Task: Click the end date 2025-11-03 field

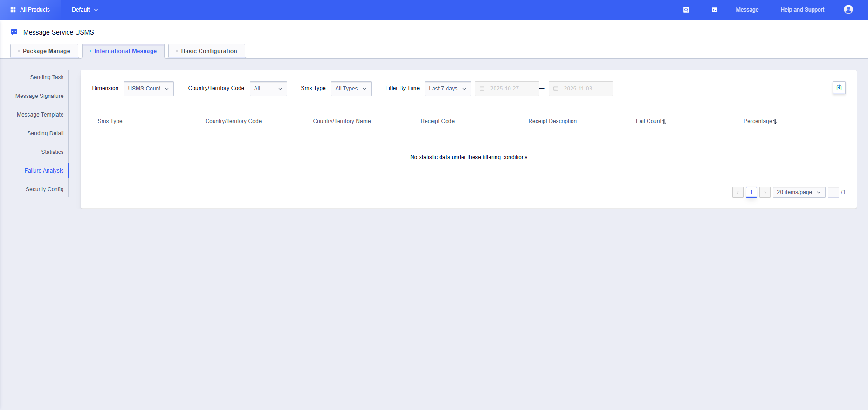Action: point(580,89)
